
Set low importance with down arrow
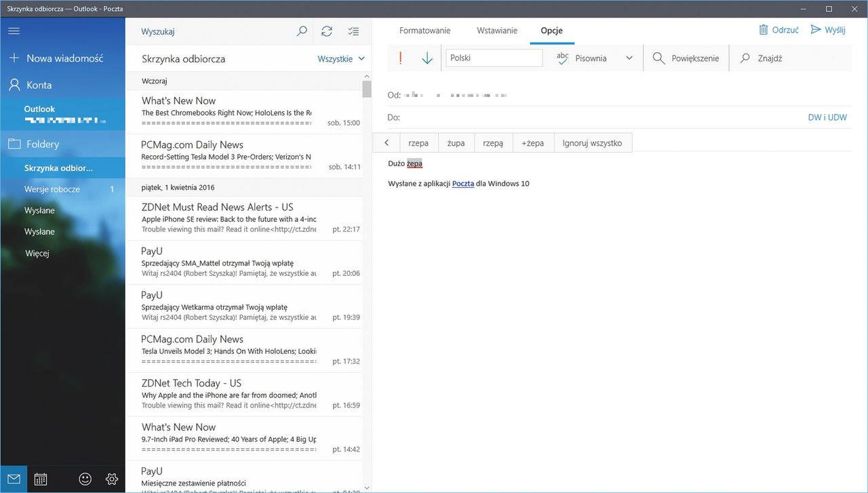tap(427, 58)
